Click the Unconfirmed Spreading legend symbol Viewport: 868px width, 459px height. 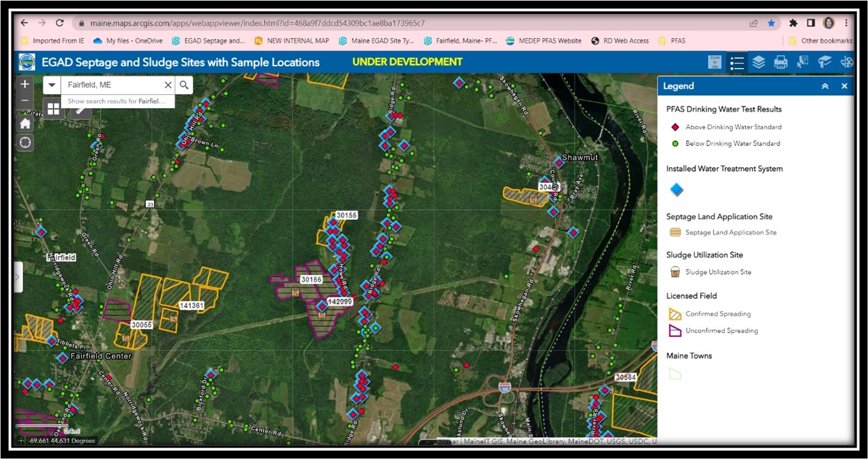click(x=675, y=331)
